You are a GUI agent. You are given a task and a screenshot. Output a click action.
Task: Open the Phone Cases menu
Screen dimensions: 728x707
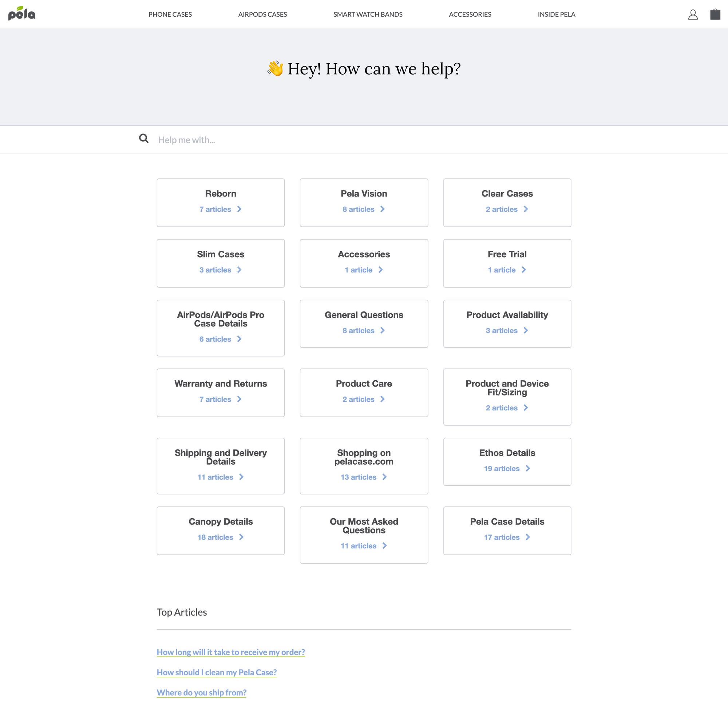(x=170, y=15)
